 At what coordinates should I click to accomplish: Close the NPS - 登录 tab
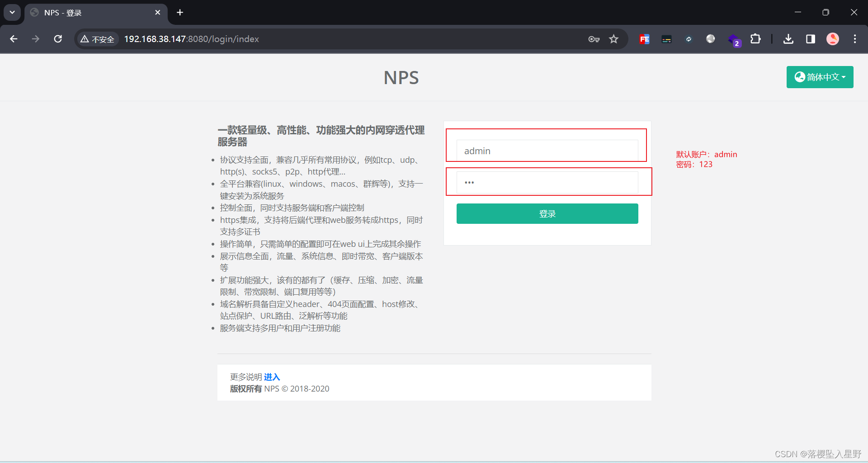[x=157, y=13]
